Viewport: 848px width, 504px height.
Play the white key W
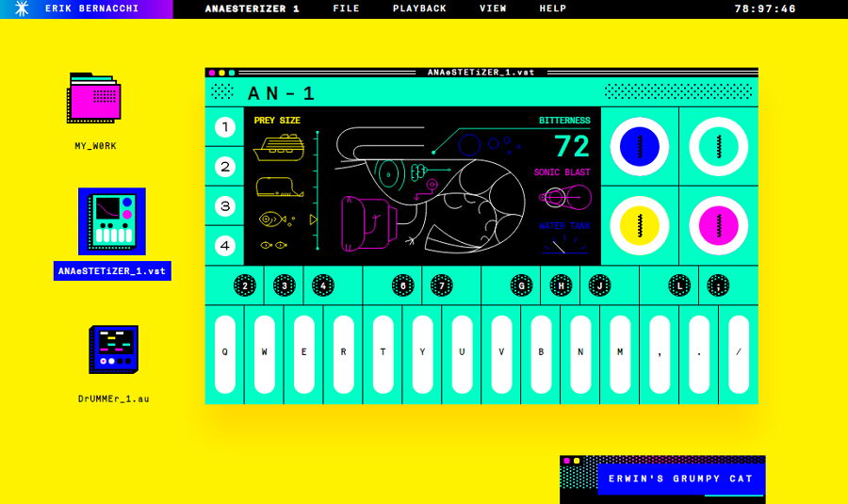pos(265,354)
